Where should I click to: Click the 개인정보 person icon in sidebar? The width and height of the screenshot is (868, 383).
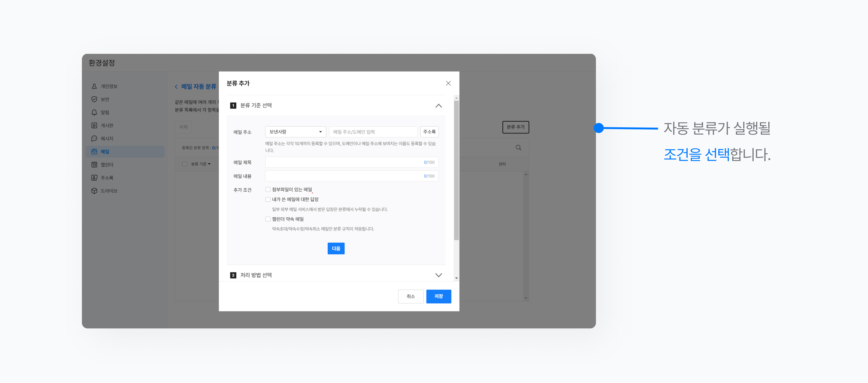(94, 86)
